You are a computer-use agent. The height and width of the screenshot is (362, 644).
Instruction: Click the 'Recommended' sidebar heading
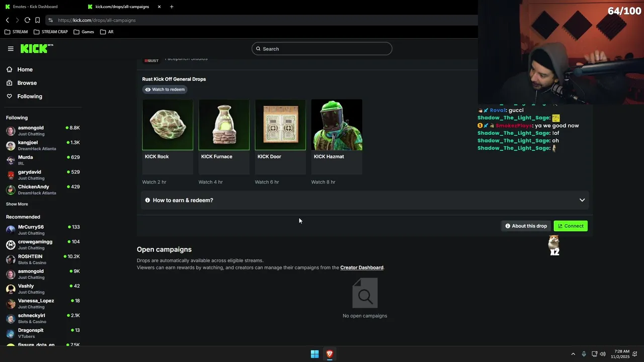coord(23,217)
